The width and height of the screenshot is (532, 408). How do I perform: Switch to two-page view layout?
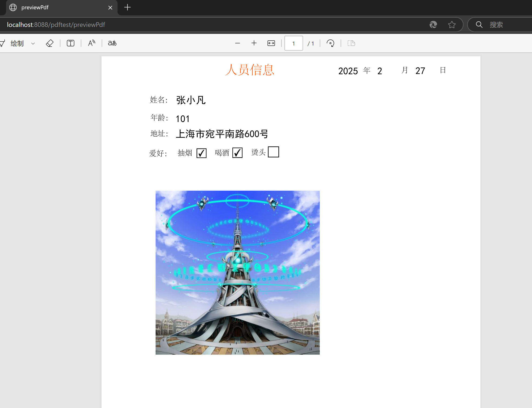coord(351,43)
